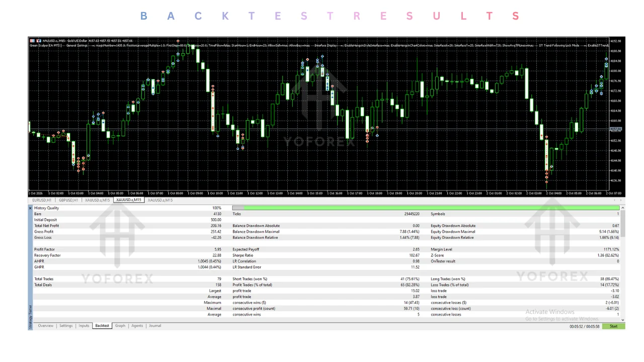Click the current price tag on the price axis
Image resolution: width=644 pixels, height=362 pixels.
[x=616, y=130]
